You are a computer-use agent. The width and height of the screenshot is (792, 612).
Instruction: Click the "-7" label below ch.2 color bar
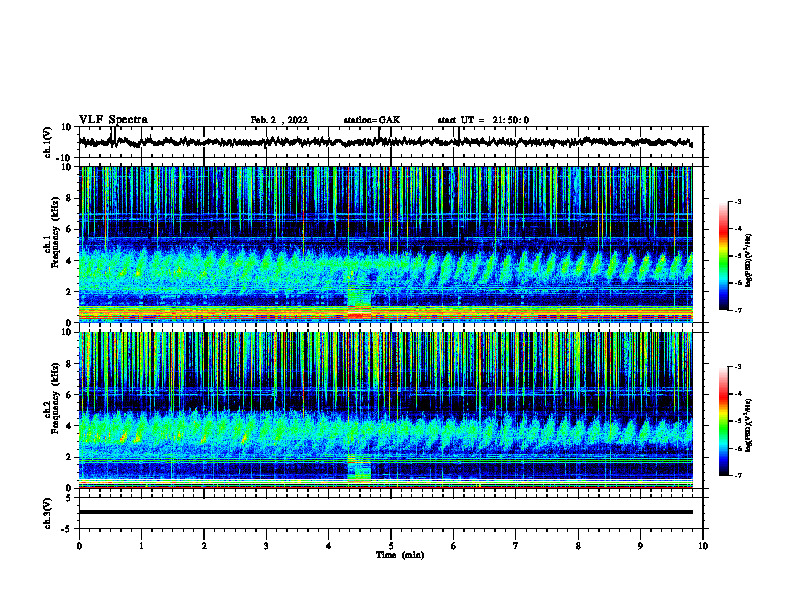(x=738, y=475)
